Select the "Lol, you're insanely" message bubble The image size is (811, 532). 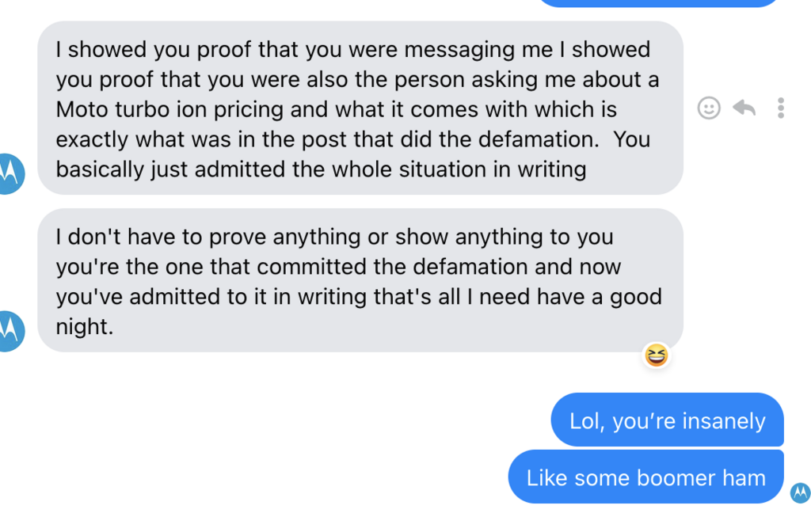pos(667,420)
